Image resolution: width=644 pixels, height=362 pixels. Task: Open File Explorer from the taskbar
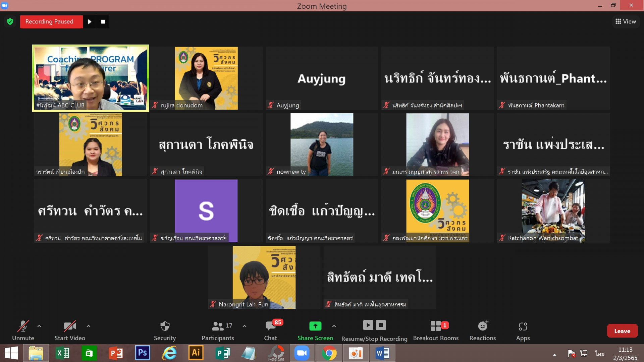pos(36,353)
